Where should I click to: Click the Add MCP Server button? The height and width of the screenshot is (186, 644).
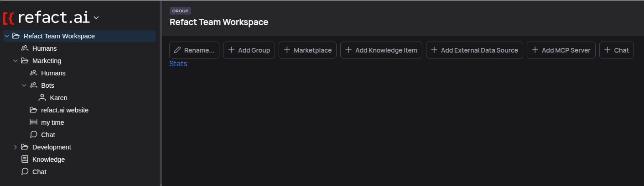(x=561, y=50)
